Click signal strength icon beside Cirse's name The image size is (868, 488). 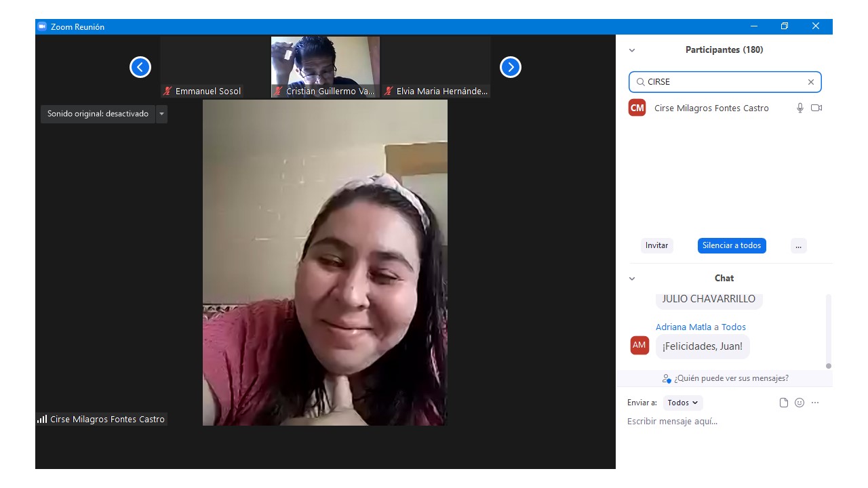(x=42, y=419)
